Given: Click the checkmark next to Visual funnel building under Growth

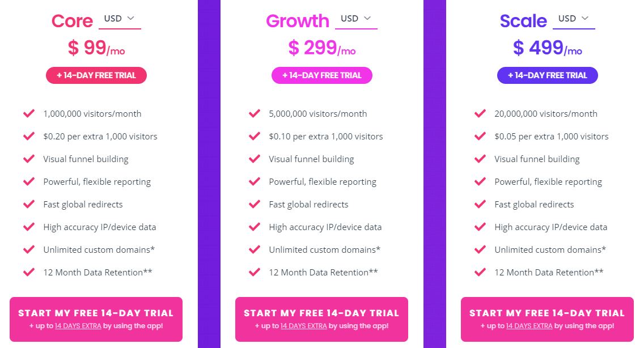Looking at the screenshot, I should coord(255,159).
